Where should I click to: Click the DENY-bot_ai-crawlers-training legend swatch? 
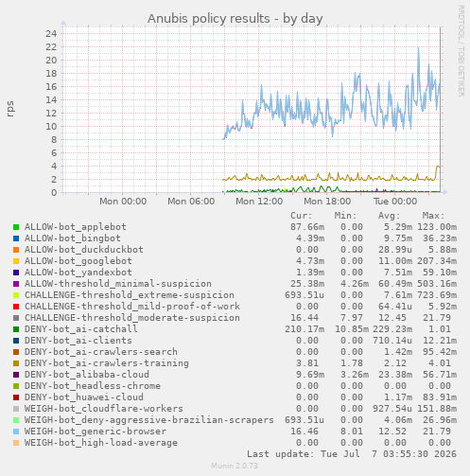click(x=16, y=363)
